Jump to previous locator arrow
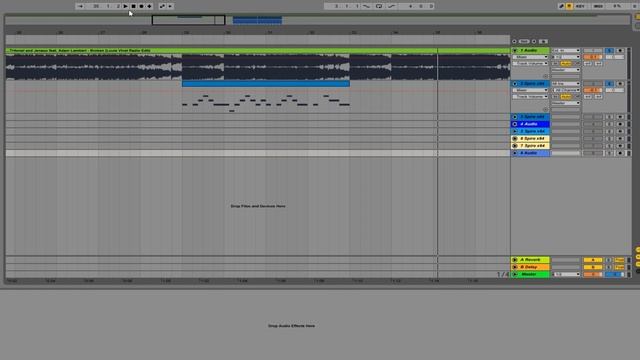This screenshot has height=360, width=640. tap(514, 41)
